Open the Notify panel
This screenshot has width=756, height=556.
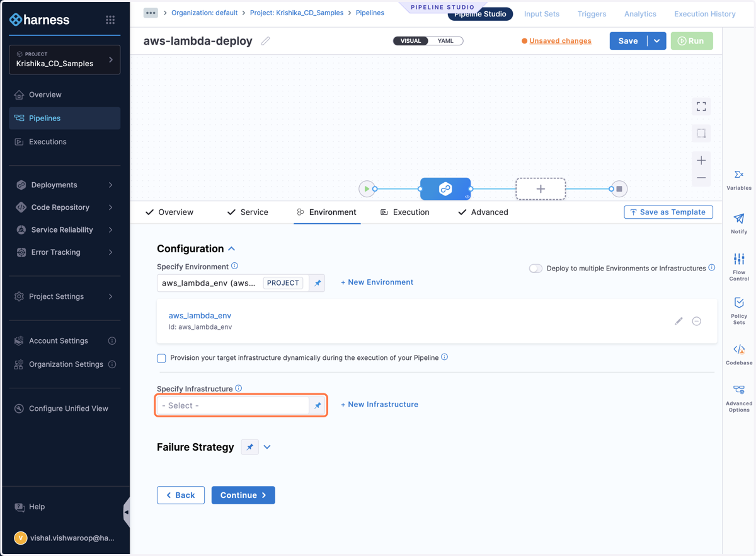pyautogui.click(x=739, y=224)
